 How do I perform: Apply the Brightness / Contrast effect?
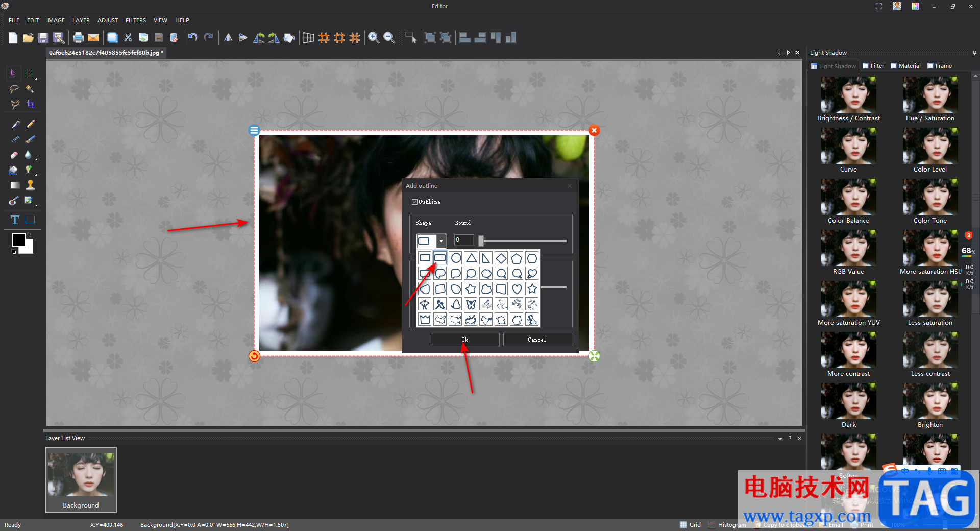[848, 100]
